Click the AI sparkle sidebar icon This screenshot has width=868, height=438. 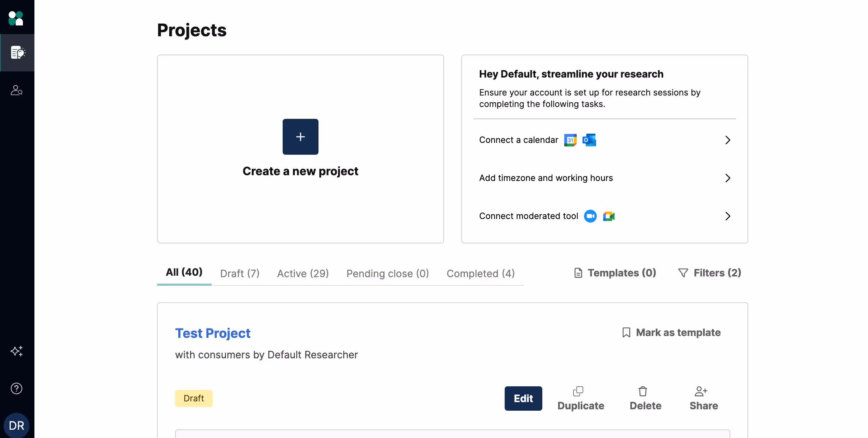[16, 351]
